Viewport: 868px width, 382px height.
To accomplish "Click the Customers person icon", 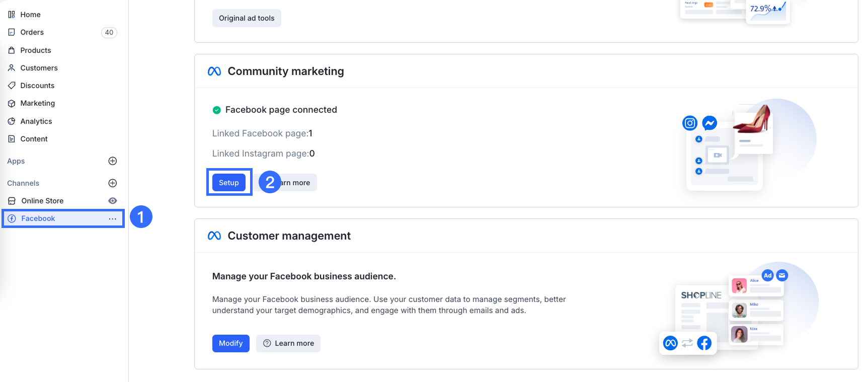I will [12, 68].
